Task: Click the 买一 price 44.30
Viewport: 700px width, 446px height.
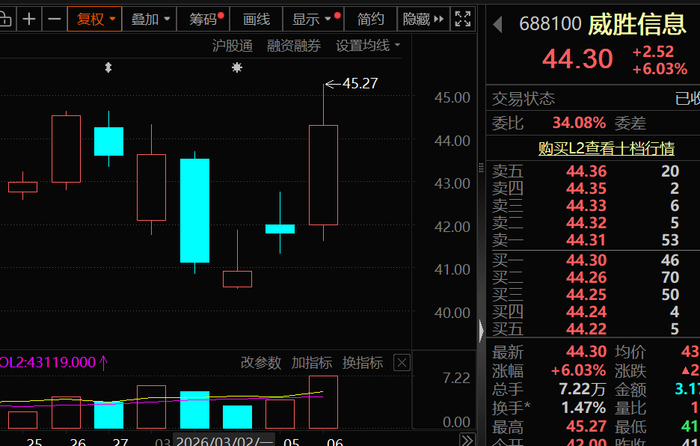Action: pyautogui.click(x=586, y=260)
